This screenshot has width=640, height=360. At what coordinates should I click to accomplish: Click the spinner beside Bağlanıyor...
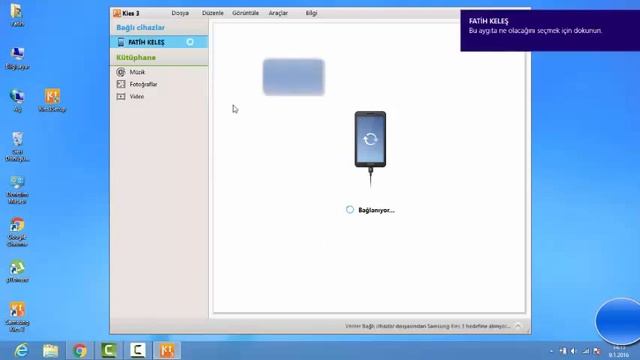(350, 210)
